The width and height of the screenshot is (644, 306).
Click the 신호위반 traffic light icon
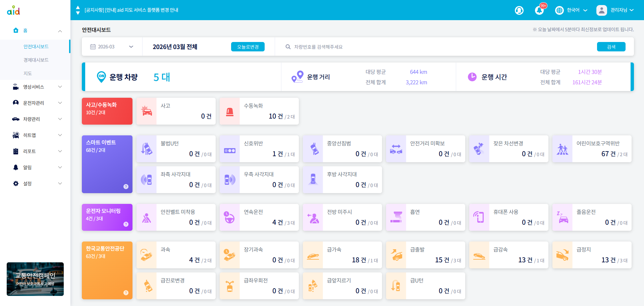pos(230,150)
